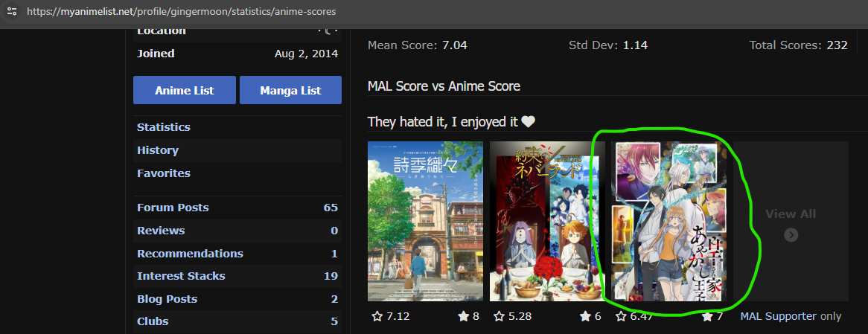Click the filled star beside score 6

[x=585, y=316]
